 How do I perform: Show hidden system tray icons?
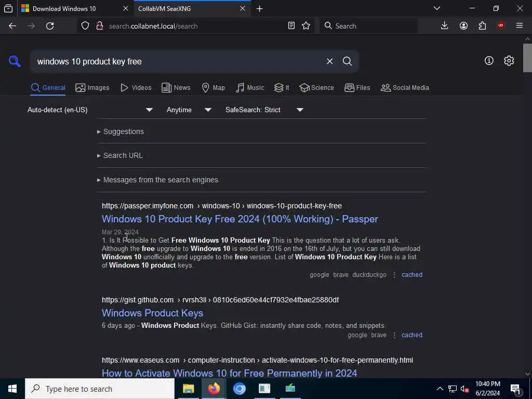[x=440, y=389]
